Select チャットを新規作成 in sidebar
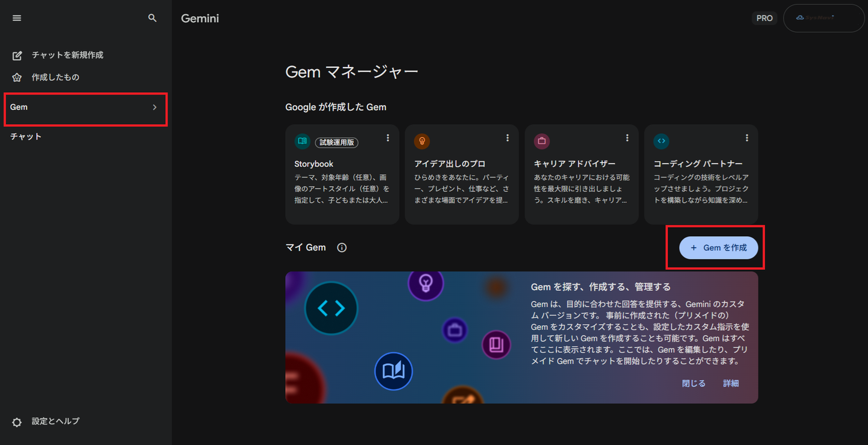868x445 pixels. point(68,55)
